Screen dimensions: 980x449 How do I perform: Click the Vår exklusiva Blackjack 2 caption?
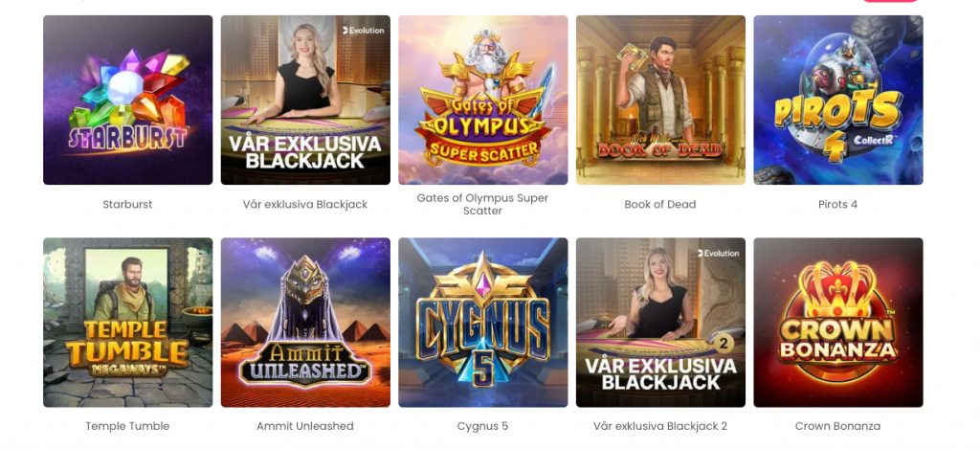(x=660, y=426)
